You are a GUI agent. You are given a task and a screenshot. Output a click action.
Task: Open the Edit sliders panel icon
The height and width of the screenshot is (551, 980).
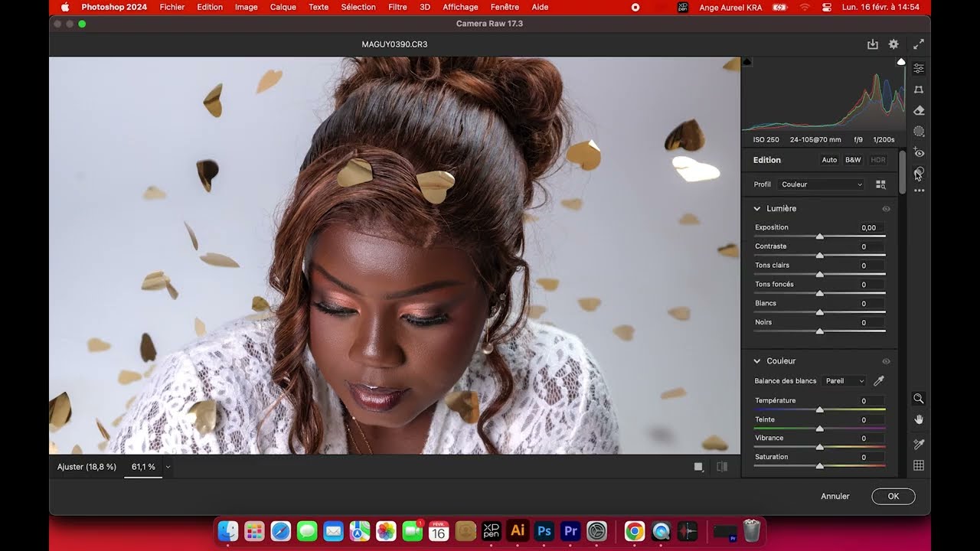(919, 68)
